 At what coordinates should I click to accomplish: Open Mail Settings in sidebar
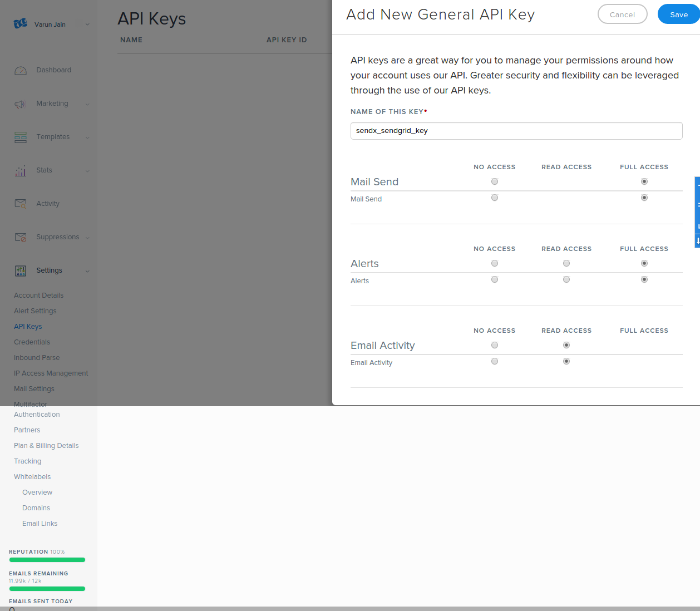click(34, 389)
